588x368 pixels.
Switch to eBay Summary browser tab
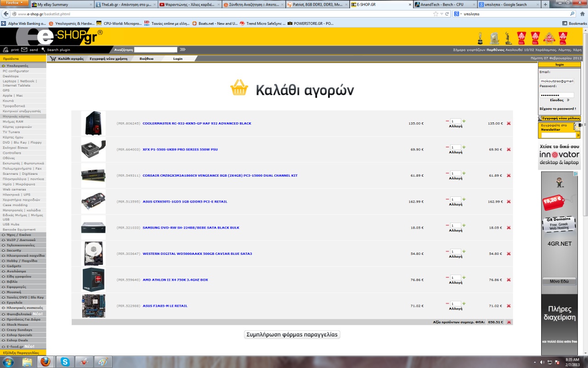pos(62,4)
